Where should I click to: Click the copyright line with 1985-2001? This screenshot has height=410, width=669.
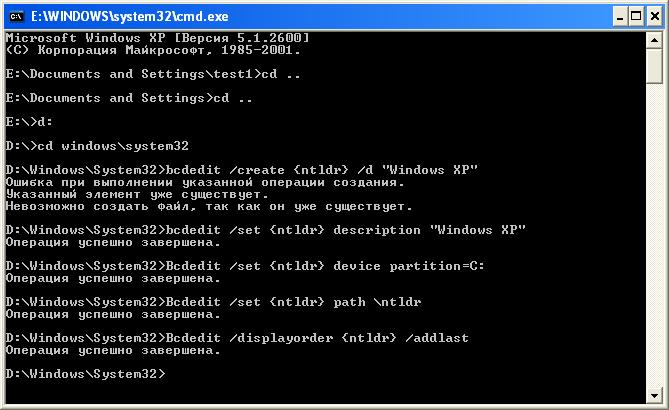(152, 49)
